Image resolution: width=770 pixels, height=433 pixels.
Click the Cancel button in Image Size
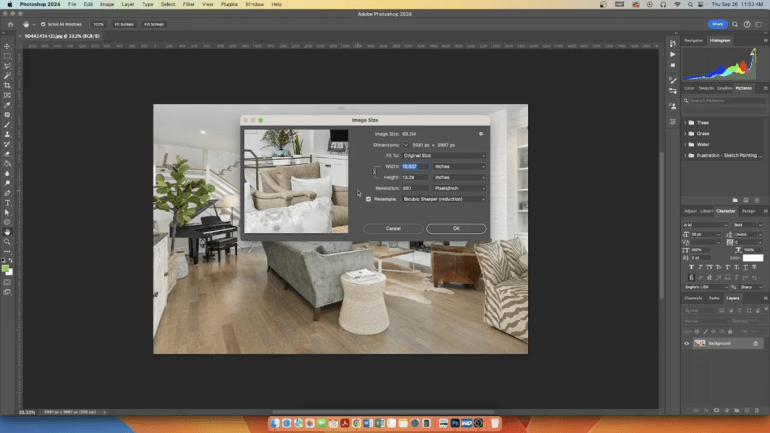pos(393,228)
